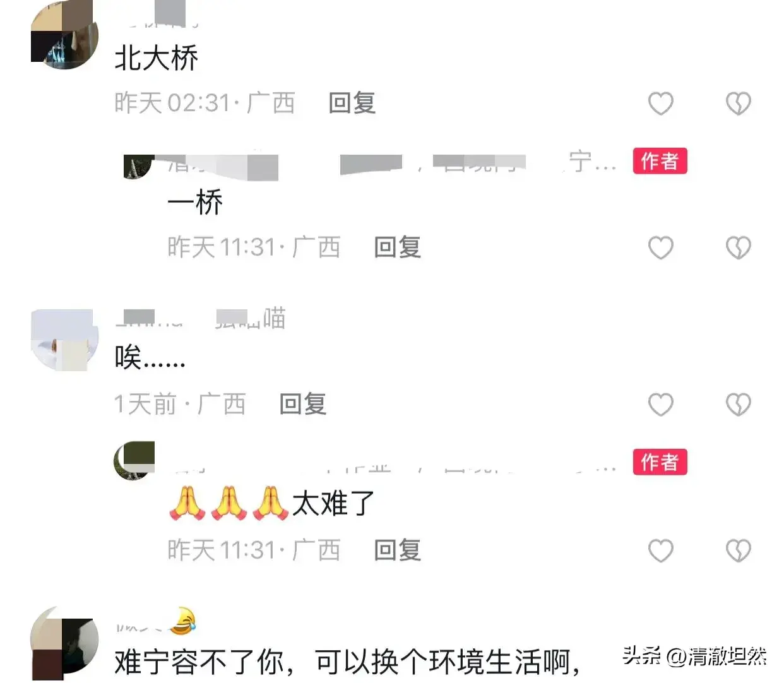Reply to the 一桥 comment
The image size is (784, 683).
(x=398, y=247)
